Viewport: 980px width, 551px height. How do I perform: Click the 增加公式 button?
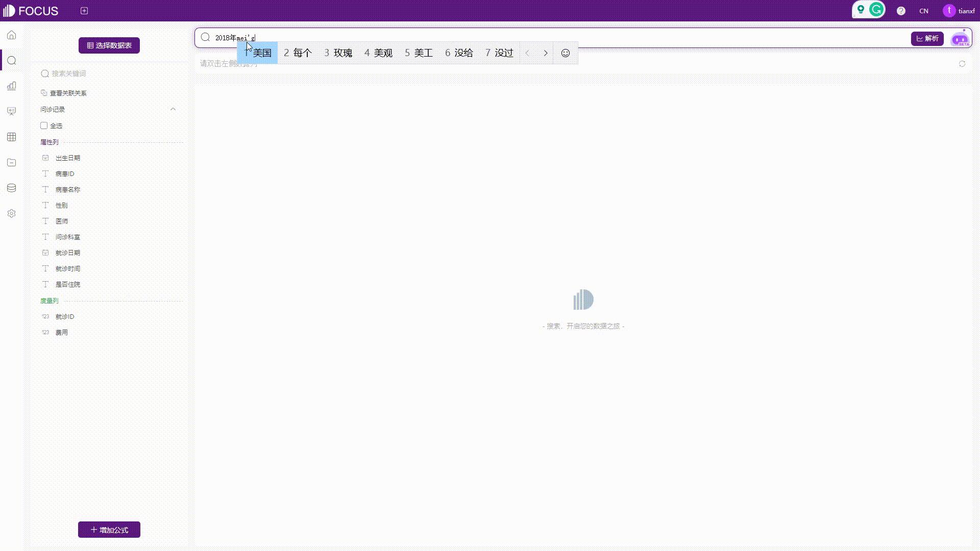[109, 530]
